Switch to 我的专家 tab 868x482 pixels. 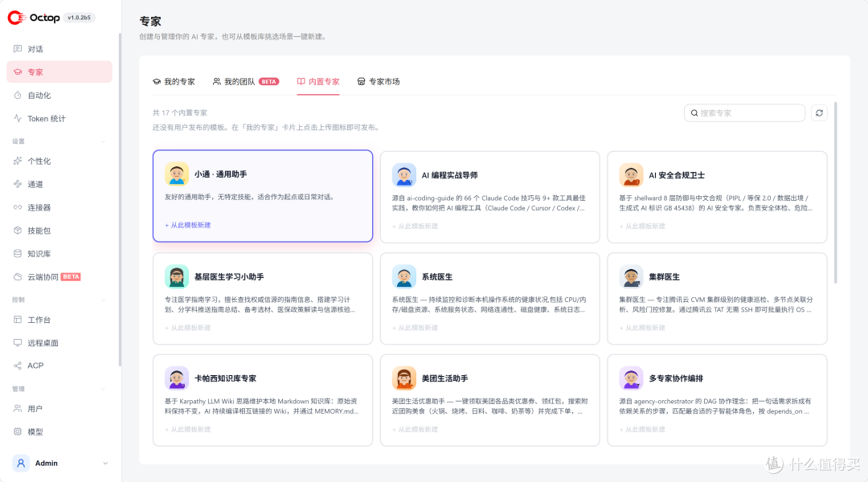(174, 81)
